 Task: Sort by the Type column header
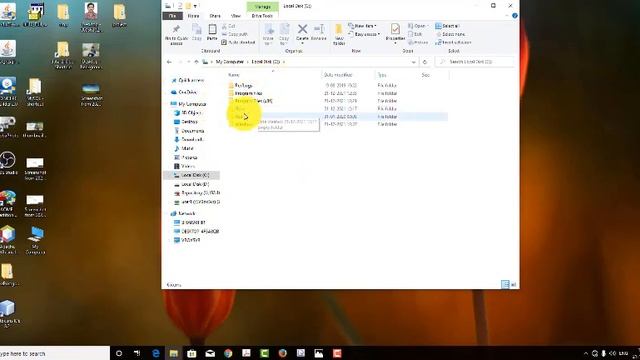pos(382,75)
